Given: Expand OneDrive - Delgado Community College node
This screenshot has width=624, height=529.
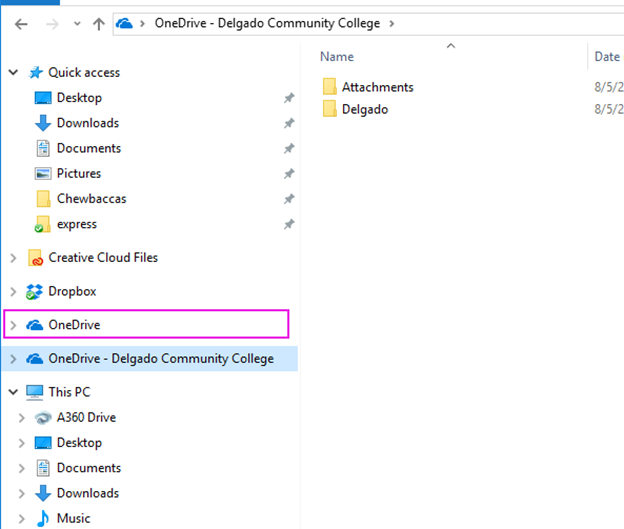Looking at the screenshot, I should click(x=13, y=359).
